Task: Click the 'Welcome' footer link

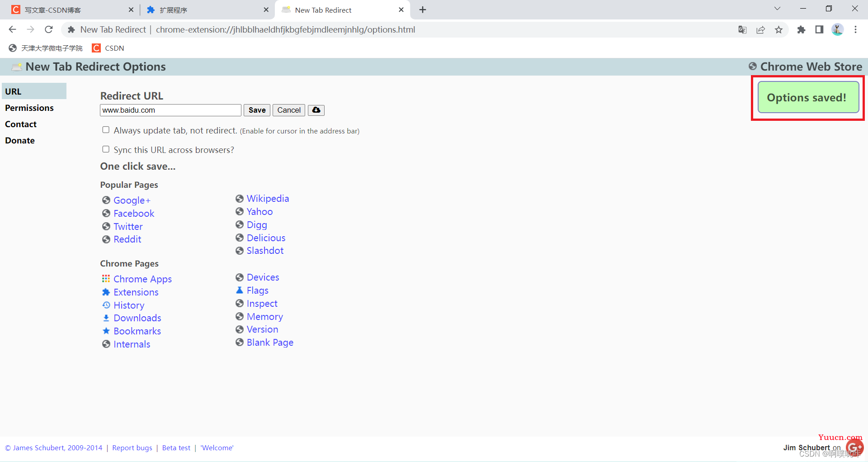Action: pos(217,448)
